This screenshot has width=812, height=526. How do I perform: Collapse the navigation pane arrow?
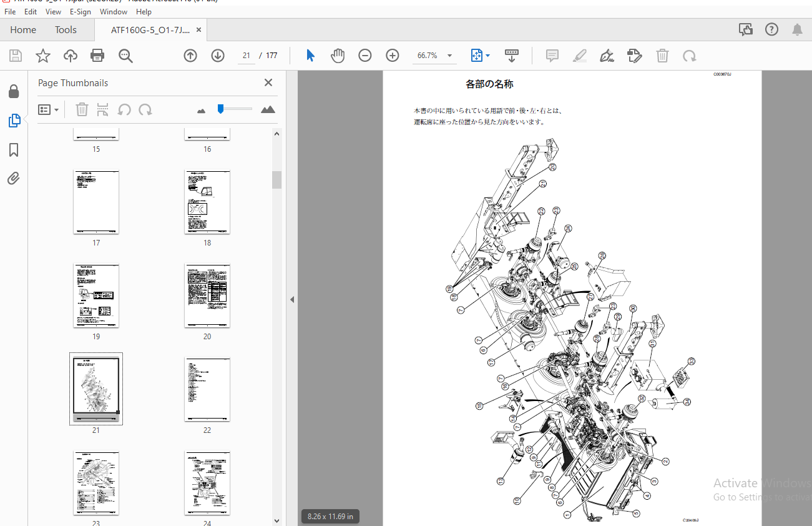[x=291, y=300]
